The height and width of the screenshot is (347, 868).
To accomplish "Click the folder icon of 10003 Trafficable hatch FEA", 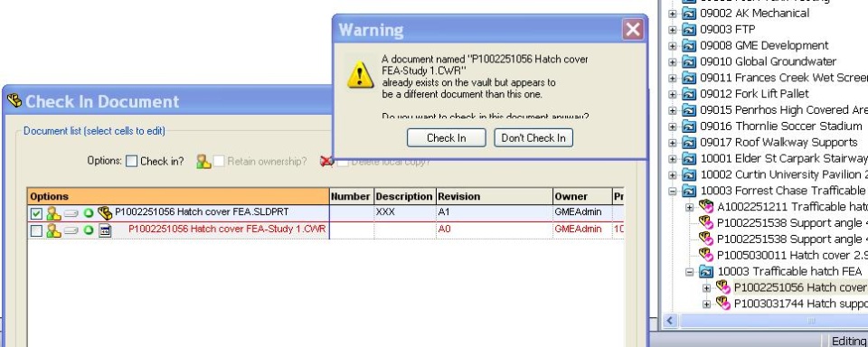I will click(706, 272).
